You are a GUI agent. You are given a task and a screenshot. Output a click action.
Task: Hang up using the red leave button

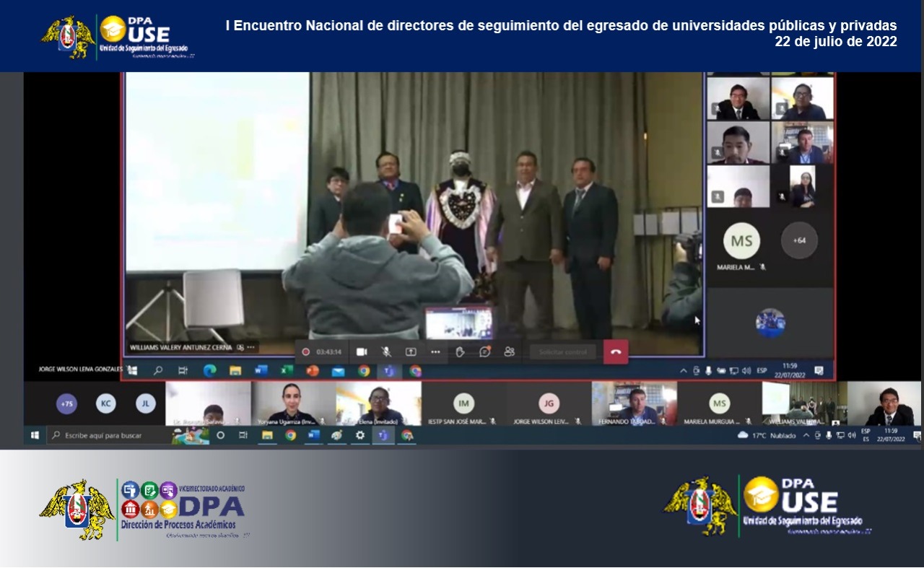(x=616, y=352)
